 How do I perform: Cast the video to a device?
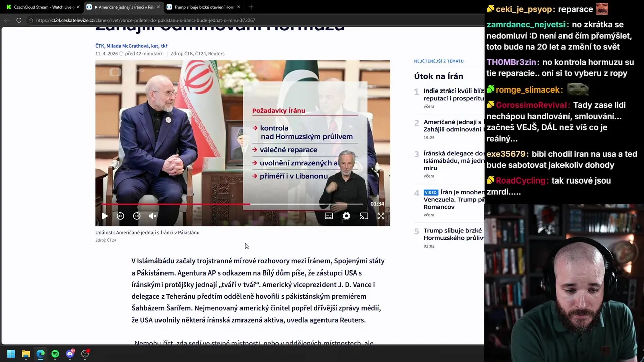364,216
